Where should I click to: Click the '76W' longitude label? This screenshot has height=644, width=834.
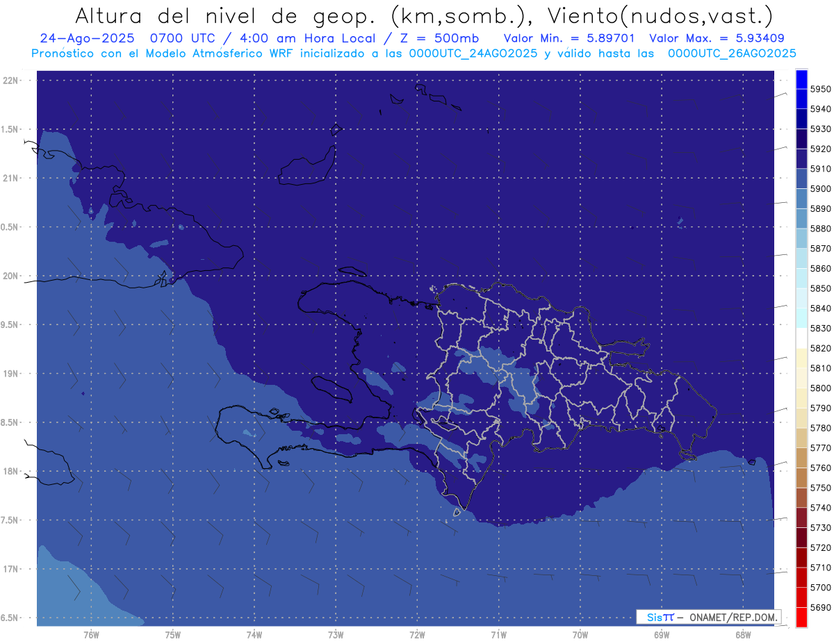[91, 635]
